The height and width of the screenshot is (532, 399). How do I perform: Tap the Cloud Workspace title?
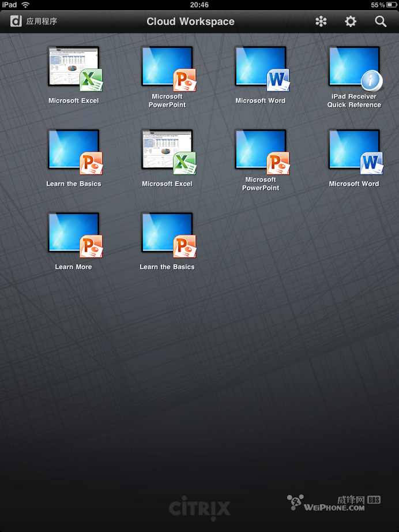190,21
